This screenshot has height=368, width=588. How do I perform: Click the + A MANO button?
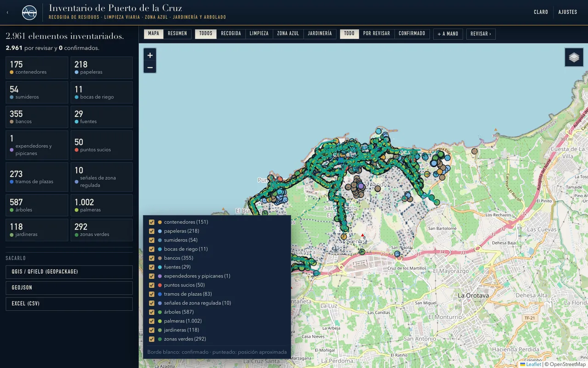[448, 34]
